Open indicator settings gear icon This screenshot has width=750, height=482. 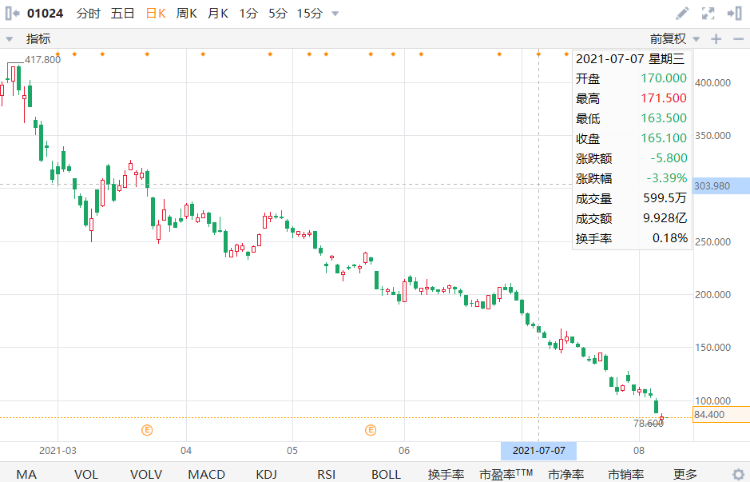pyautogui.click(x=738, y=474)
